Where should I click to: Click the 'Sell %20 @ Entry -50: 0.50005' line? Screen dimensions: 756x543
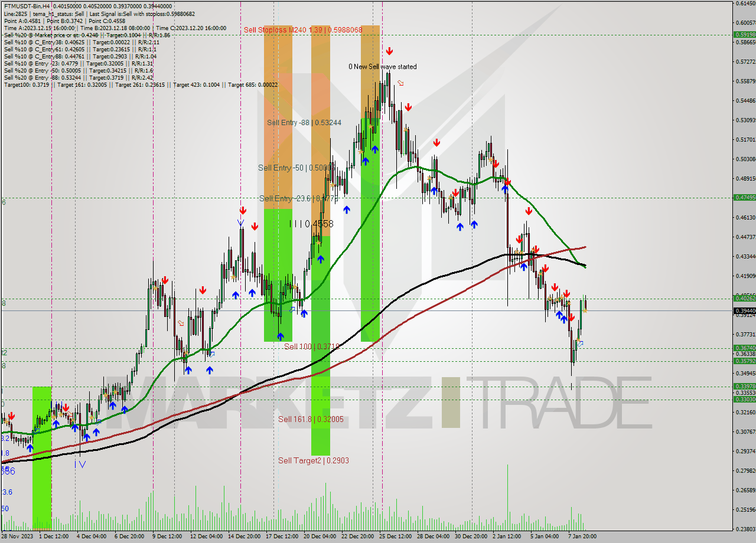tap(78, 70)
